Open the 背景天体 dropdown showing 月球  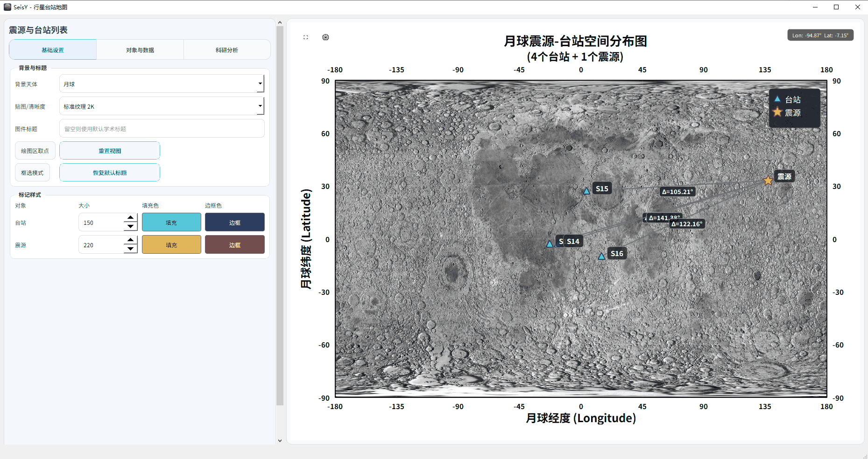(x=162, y=84)
